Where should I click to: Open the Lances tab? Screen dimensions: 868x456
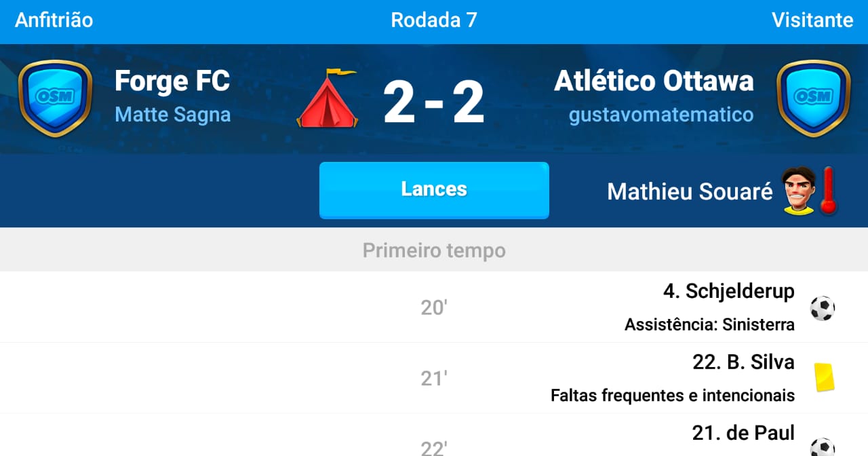(434, 189)
